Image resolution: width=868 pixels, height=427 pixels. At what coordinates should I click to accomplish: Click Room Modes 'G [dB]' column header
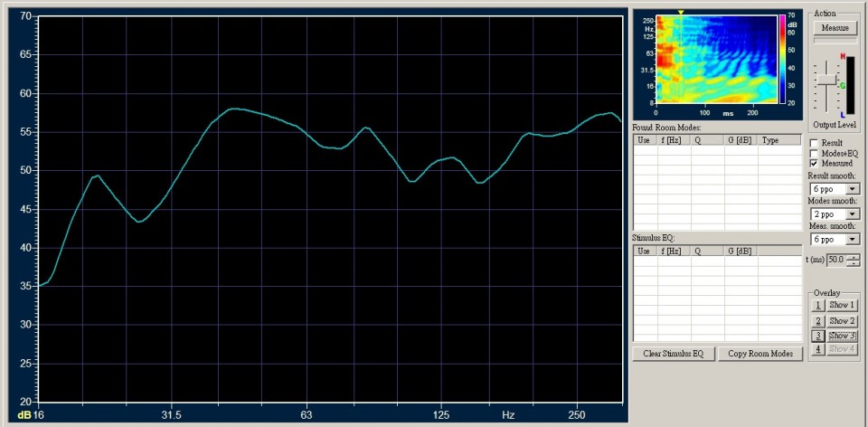coord(741,140)
